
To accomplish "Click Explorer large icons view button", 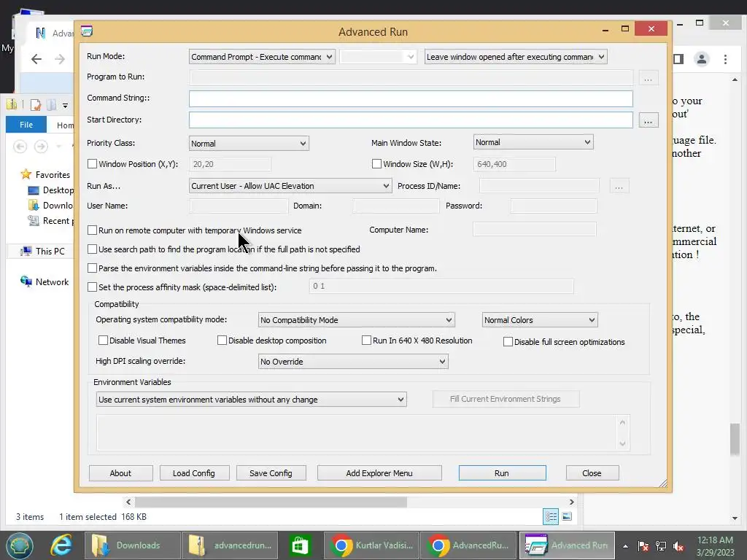I will pos(566,517).
